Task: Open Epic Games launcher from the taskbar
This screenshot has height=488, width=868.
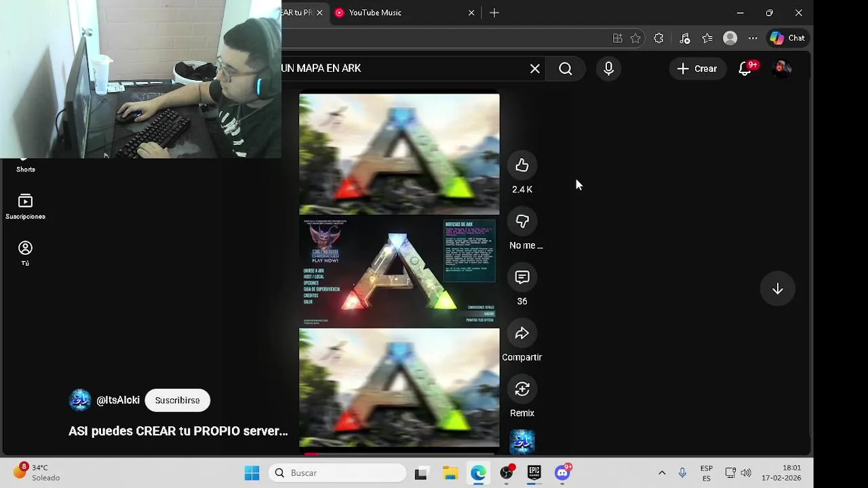Action: pos(534,473)
